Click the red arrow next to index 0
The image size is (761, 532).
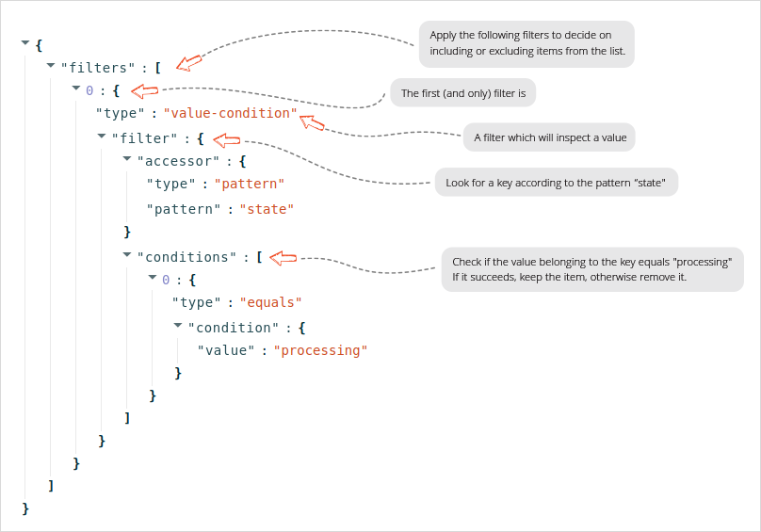pyautogui.click(x=145, y=90)
